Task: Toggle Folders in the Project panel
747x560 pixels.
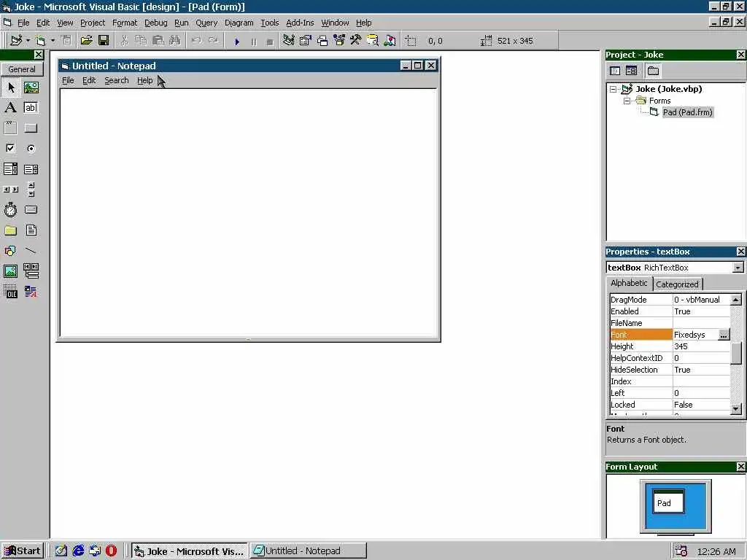Action: click(x=653, y=71)
